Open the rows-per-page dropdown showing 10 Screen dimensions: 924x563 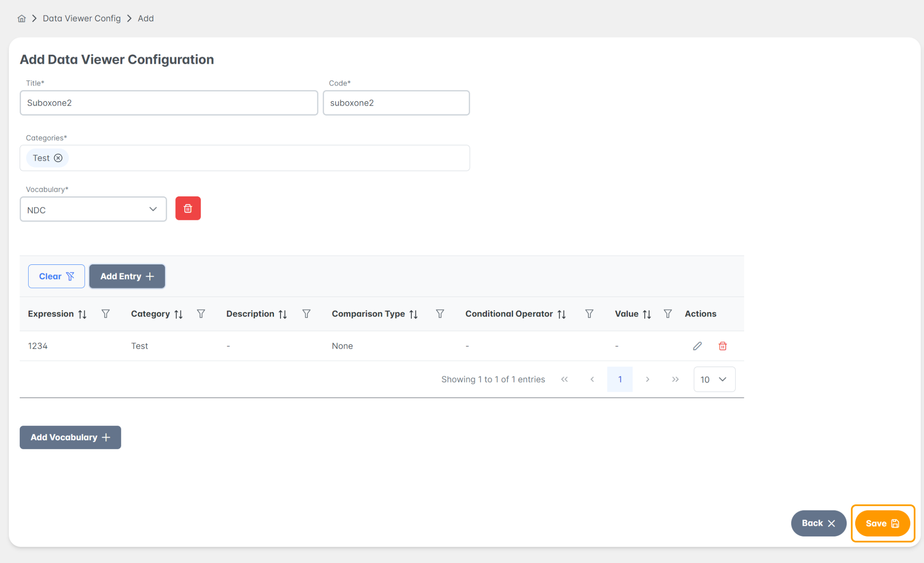(x=714, y=379)
